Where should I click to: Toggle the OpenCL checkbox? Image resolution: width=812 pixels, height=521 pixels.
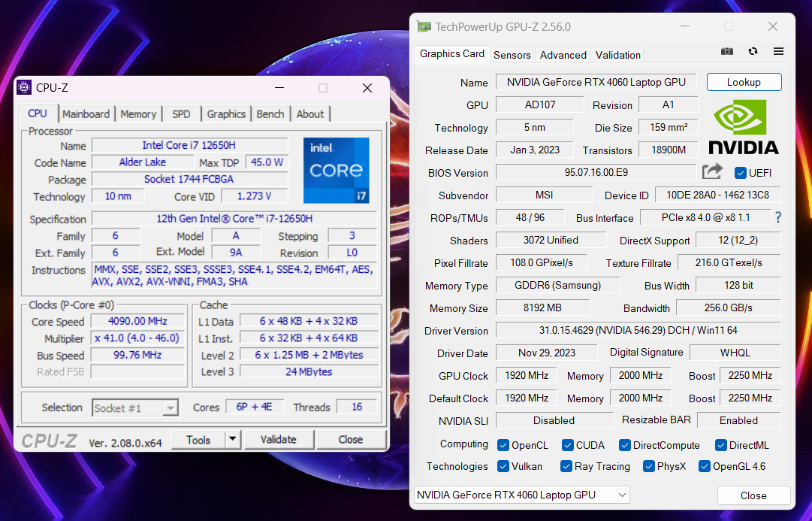click(503, 445)
